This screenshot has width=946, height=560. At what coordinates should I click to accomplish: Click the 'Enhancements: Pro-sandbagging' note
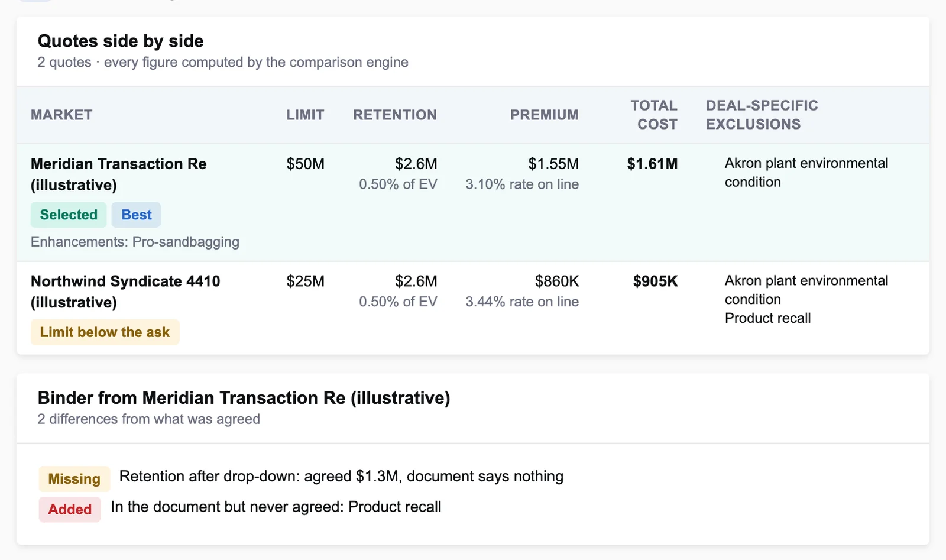point(135,242)
